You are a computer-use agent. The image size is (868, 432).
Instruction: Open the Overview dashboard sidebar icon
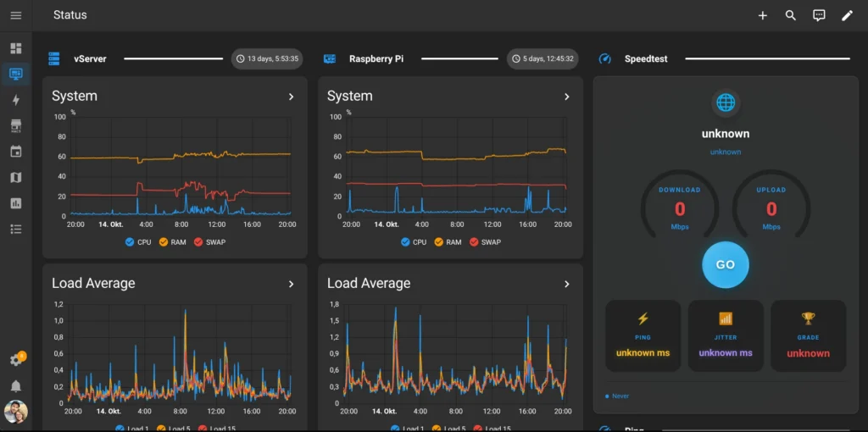pos(16,48)
